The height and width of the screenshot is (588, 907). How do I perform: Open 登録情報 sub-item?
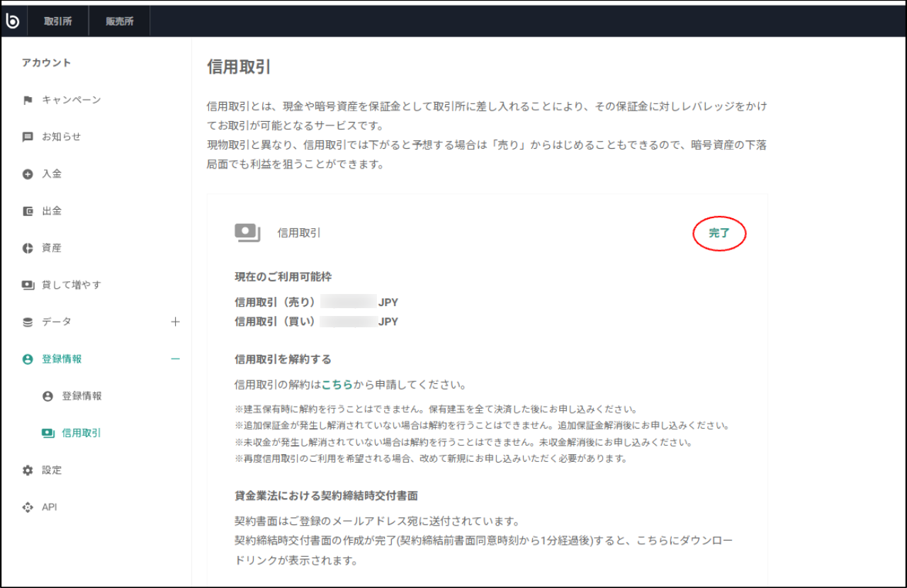pyautogui.click(x=81, y=396)
